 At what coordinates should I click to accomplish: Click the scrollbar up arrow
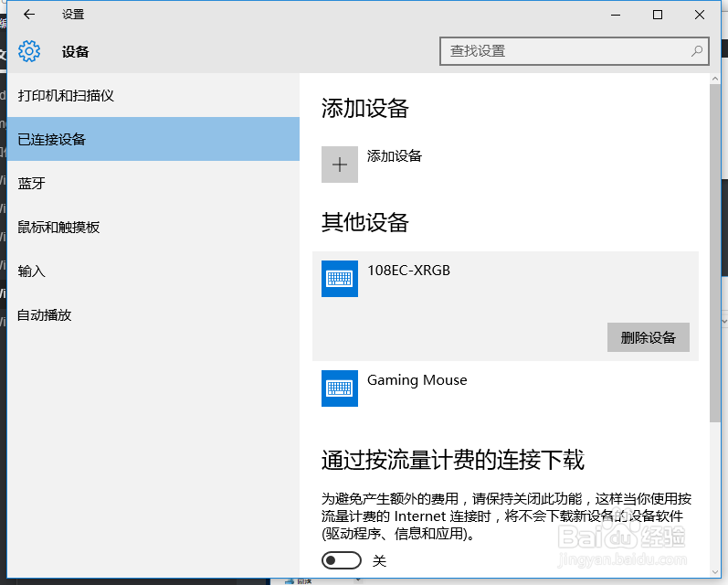click(x=715, y=79)
